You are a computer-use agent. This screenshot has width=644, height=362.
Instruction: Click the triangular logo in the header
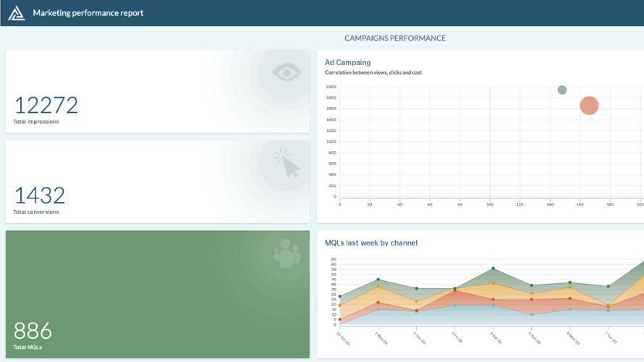(x=16, y=13)
